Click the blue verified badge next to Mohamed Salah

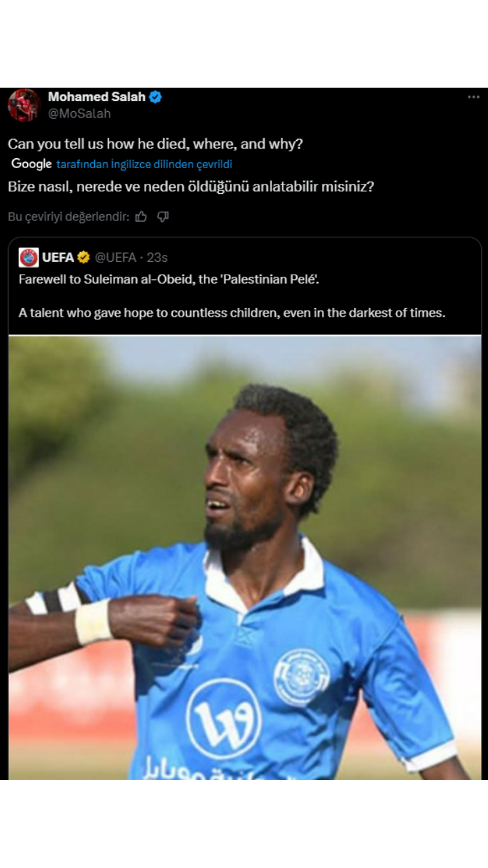tap(155, 97)
